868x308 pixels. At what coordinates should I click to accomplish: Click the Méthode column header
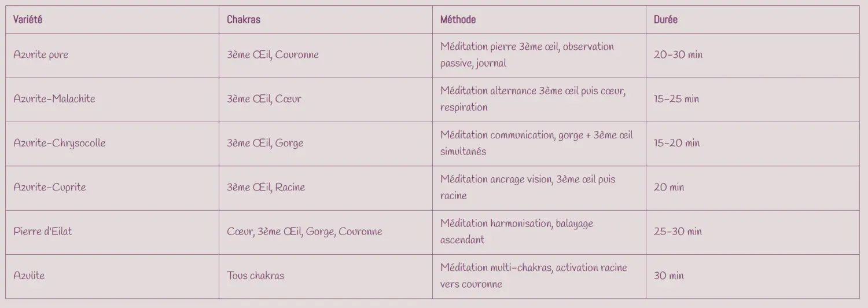[x=458, y=20]
